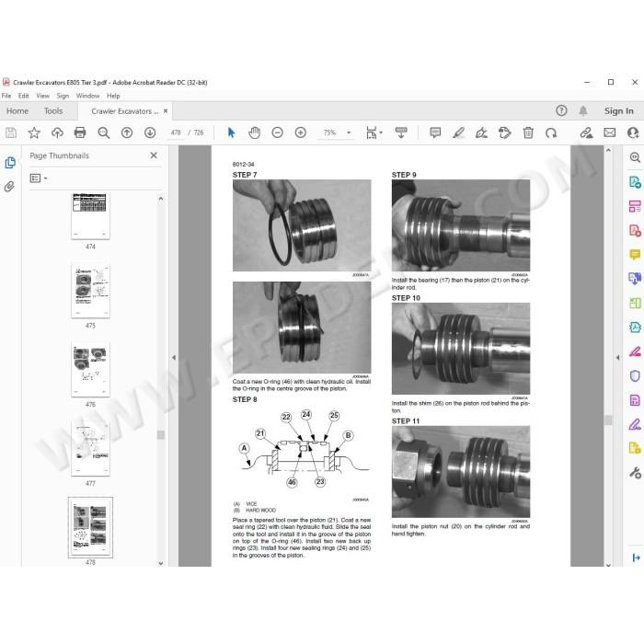Click the page number input field
Image resolution: width=644 pixels, height=644 pixels.
[x=176, y=132]
